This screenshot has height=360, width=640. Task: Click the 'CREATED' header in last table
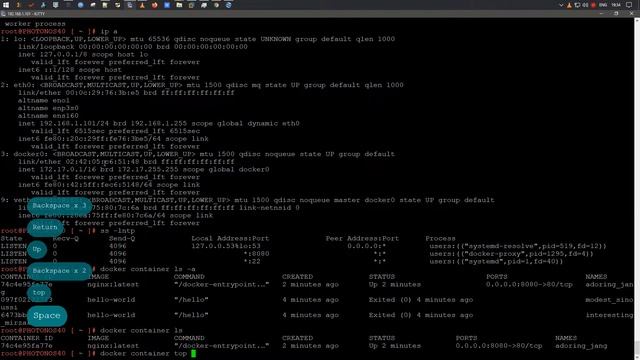(x=298, y=338)
